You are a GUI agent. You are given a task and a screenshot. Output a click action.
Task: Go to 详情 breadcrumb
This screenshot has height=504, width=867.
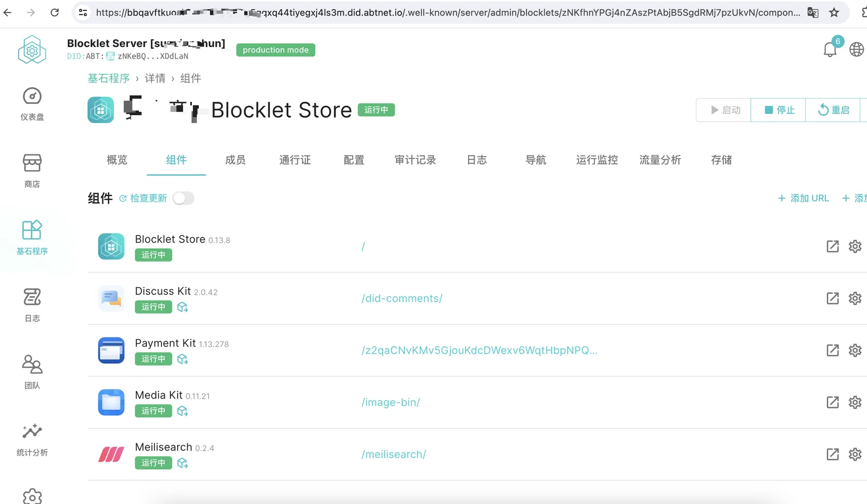pyautogui.click(x=155, y=78)
